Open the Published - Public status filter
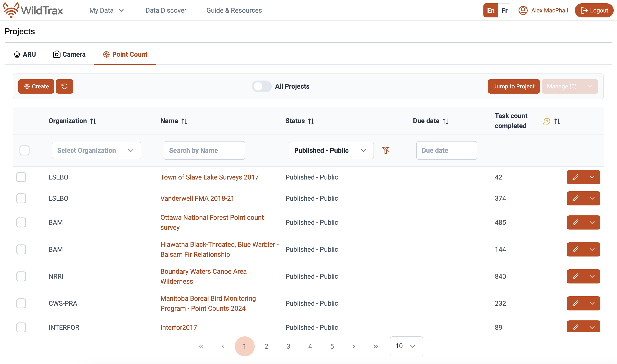617x364 pixels. [x=331, y=150]
